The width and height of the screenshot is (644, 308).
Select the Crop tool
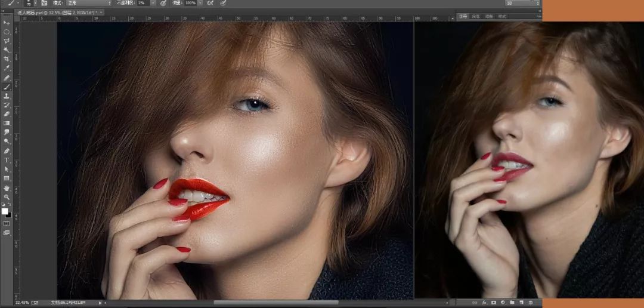tap(6, 59)
